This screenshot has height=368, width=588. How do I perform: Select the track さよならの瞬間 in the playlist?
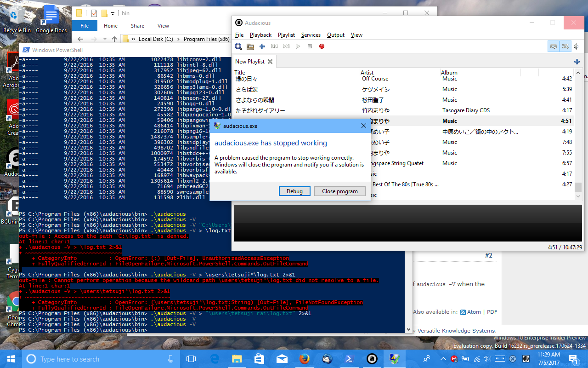tap(404, 100)
